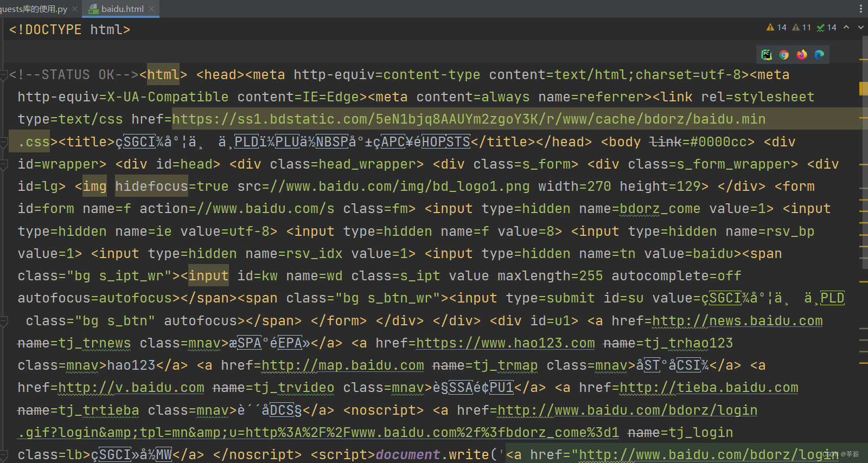Click the height=129 attribute text
The height and width of the screenshot is (463, 868).
point(660,187)
